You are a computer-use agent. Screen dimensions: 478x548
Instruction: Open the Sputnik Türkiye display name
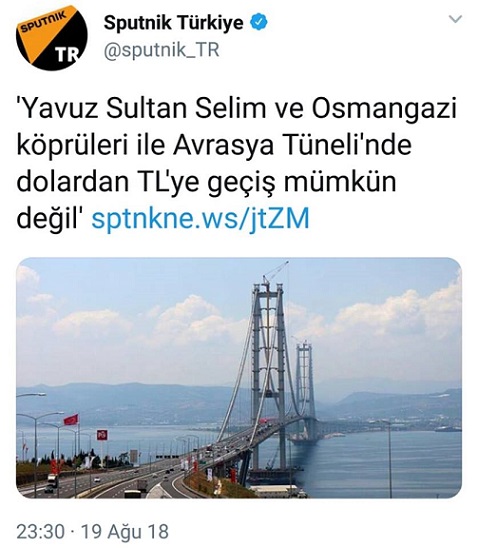coord(173,23)
